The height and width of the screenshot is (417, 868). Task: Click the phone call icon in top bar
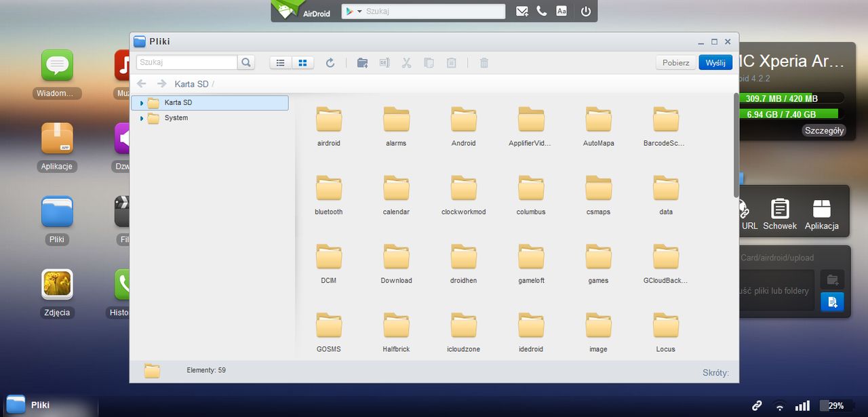tap(541, 12)
